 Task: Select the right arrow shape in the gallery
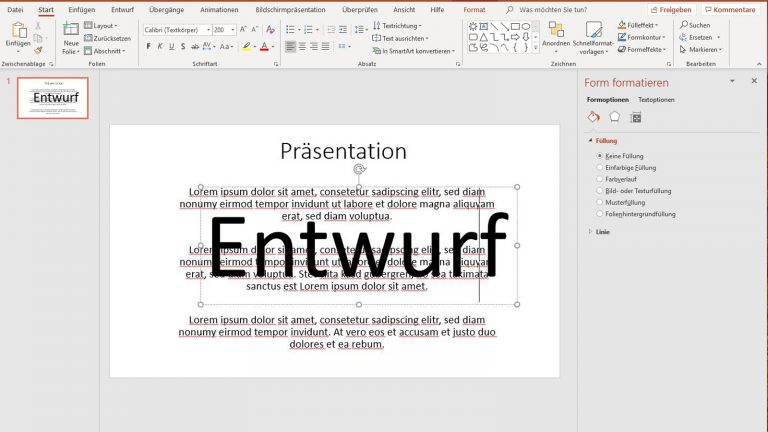(x=515, y=37)
